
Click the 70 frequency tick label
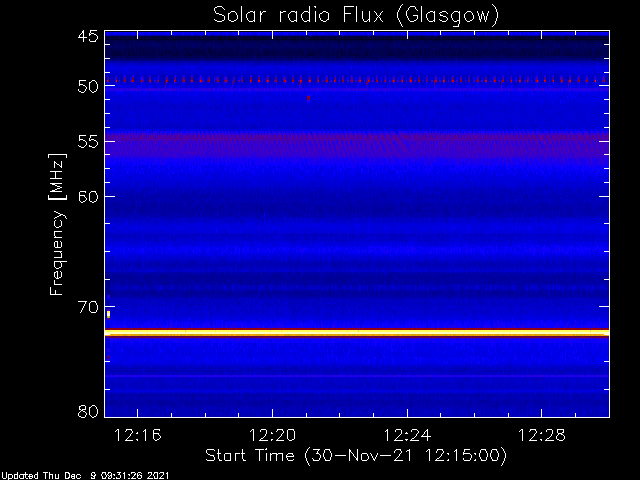click(88, 307)
